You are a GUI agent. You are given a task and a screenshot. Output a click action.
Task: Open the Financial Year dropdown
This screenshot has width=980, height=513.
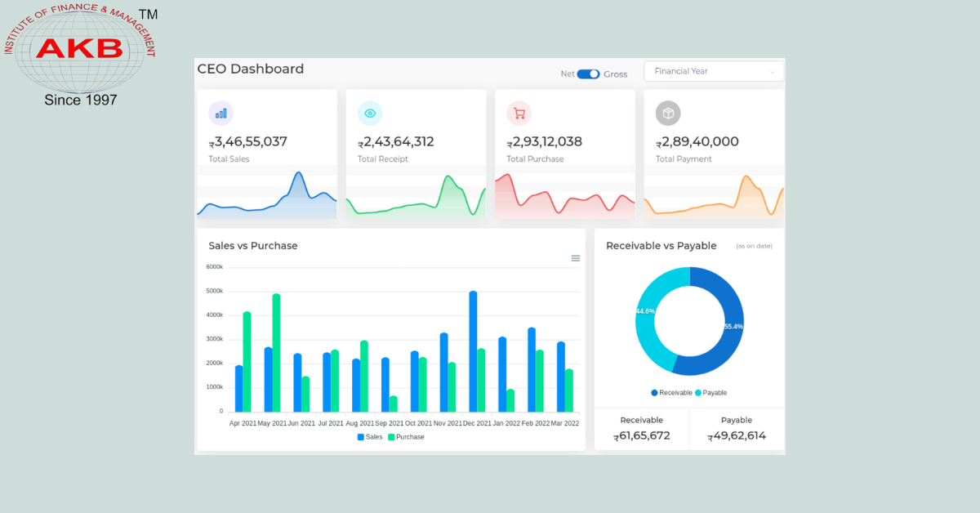[714, 71]
